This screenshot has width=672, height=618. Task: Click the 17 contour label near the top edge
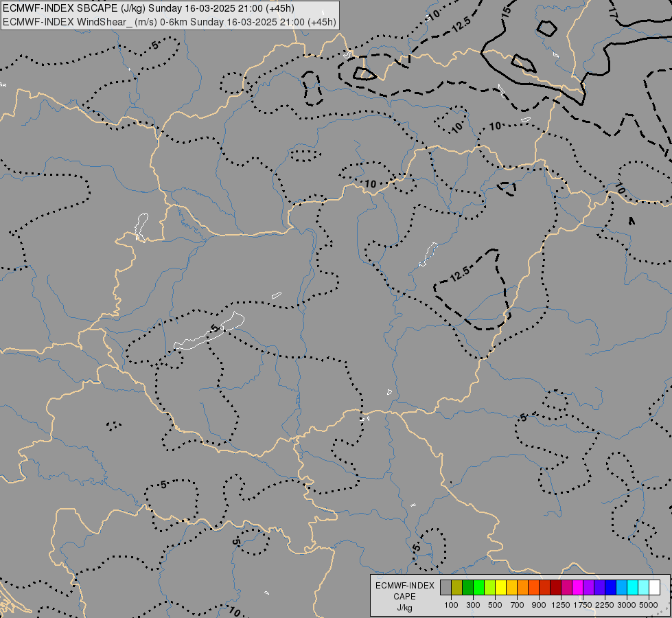[613, 13]
